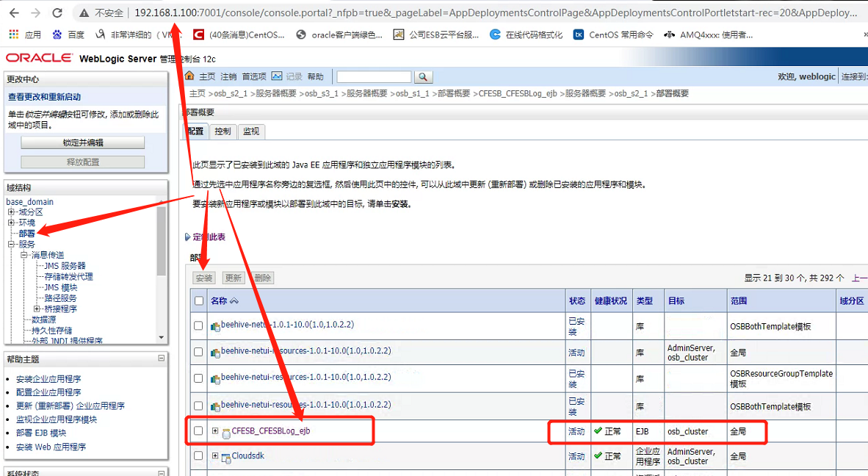This screenshot has height=476, width=868.
Task: Check the checkbox for the beehive-netui-resources row with scope 全局
Action: (198, 352)
